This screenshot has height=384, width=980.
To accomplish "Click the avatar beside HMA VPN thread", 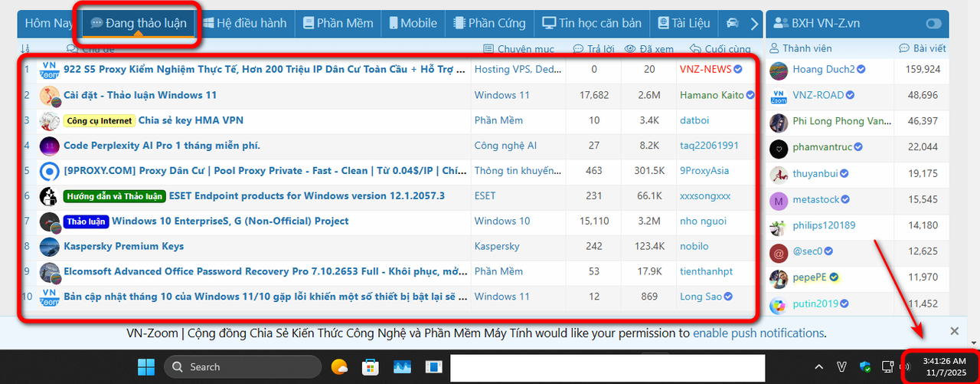I will (x=49, y=120).
